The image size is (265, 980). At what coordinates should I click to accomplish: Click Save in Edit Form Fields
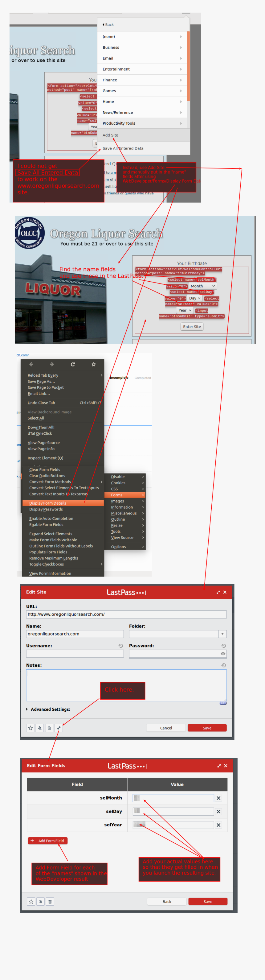(x=208, y=902)
